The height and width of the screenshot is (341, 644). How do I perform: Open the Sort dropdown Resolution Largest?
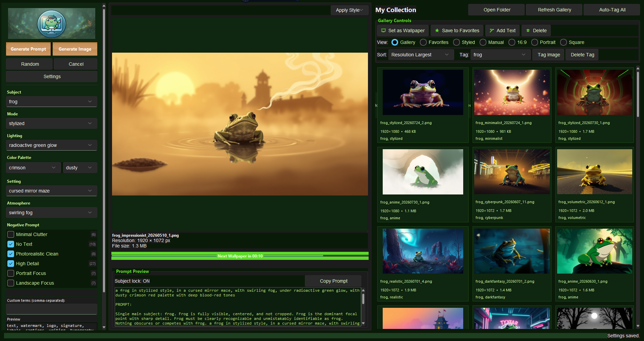point(421,55)
